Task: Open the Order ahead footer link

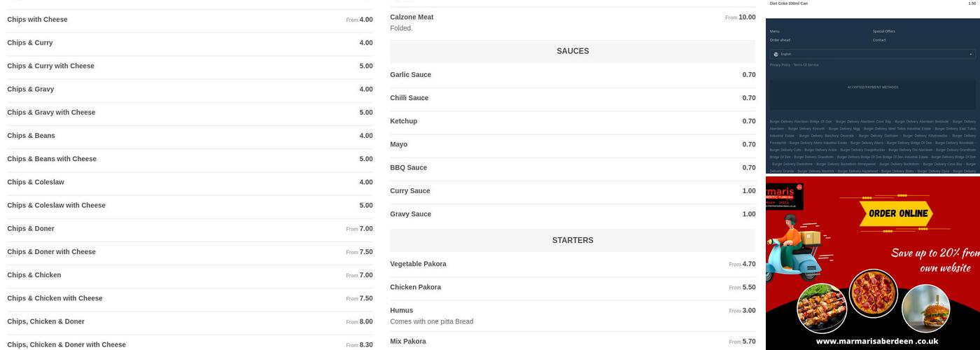Action: (x=780, y=40)
